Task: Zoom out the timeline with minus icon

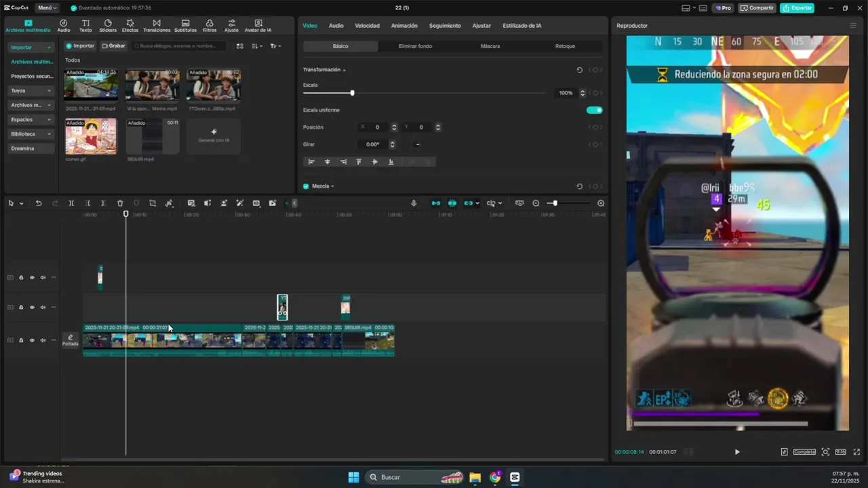Action: pyautogui.click(x=536, y=203)
